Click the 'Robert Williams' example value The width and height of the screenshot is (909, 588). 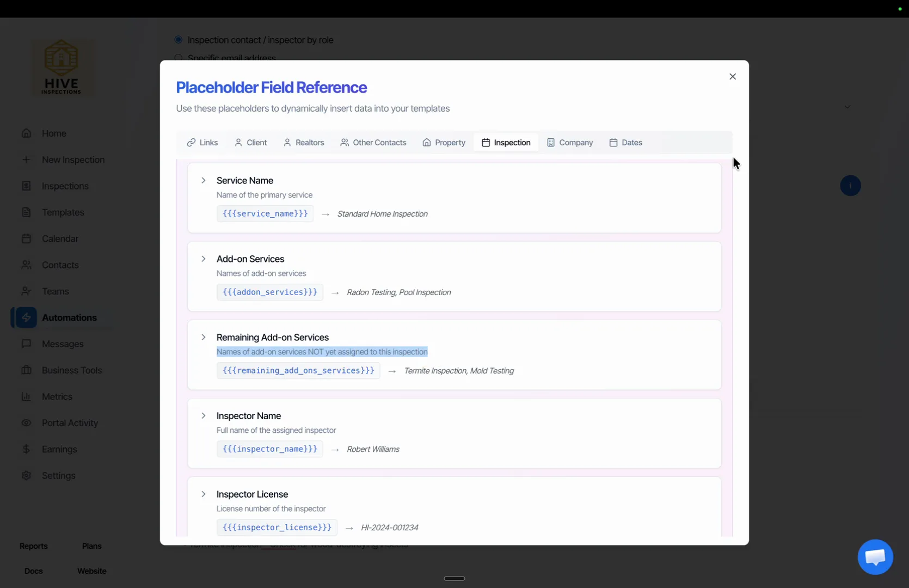373,449
